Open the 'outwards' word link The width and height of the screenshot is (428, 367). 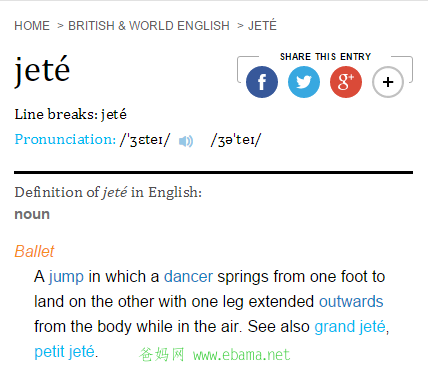click(x=351, y=302)
